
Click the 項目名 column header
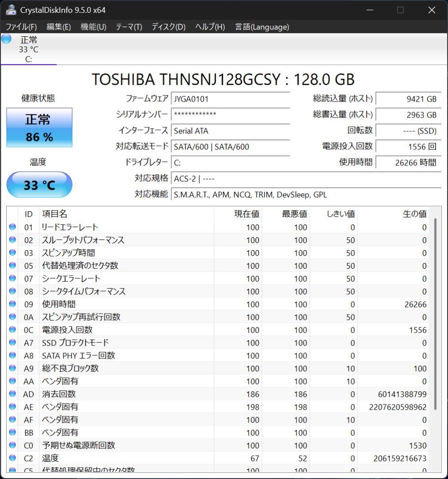pyautogui.click(x=126, y=214)
